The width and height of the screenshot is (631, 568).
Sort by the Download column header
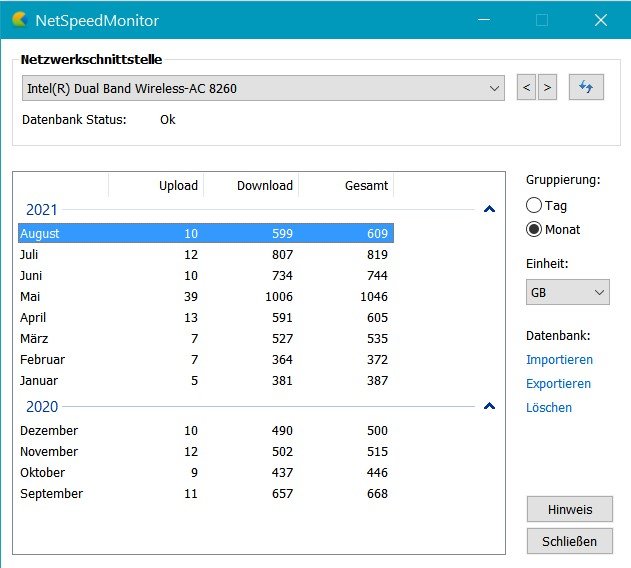pyautogui.click(x=251, y=185)
